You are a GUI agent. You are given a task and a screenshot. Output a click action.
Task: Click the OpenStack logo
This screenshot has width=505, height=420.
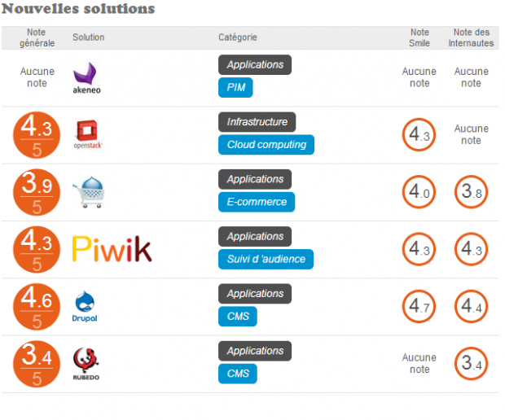tap(88, 134)
